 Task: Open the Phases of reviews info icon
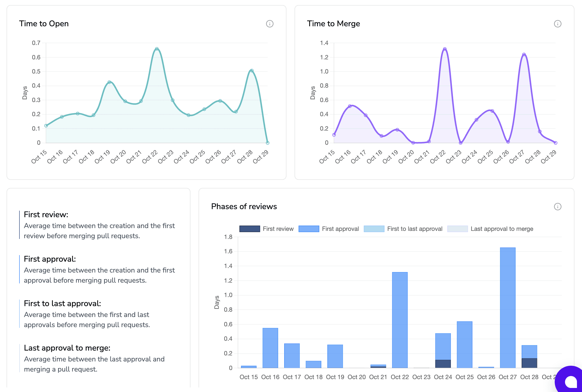558,207
